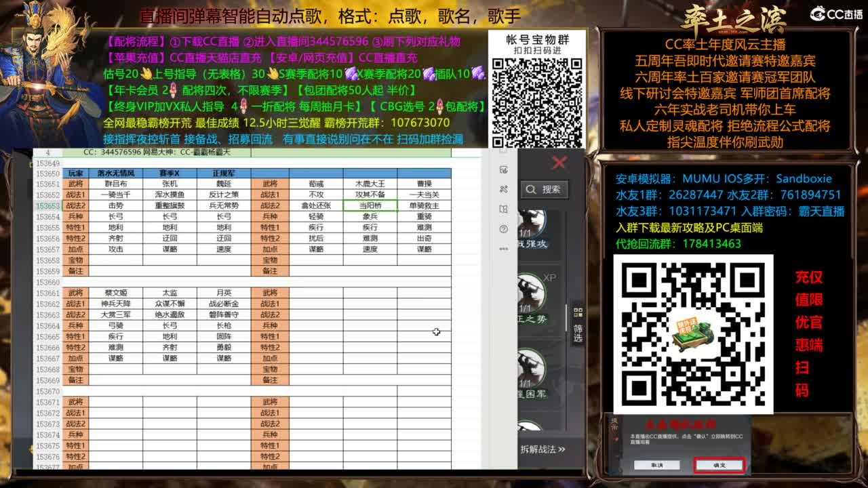Open the help question-mark icon in the sidebar
Viewport: 868px width, 488px height.
tap(503, 230)
